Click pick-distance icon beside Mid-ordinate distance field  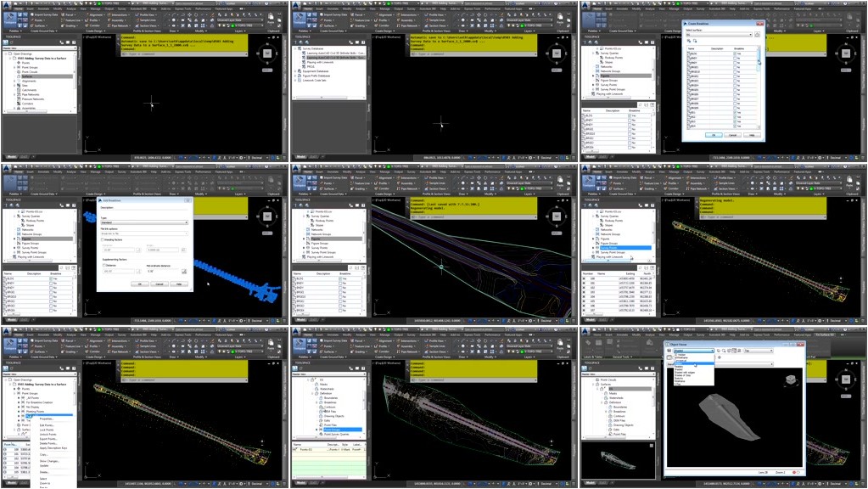pos(184,272)
